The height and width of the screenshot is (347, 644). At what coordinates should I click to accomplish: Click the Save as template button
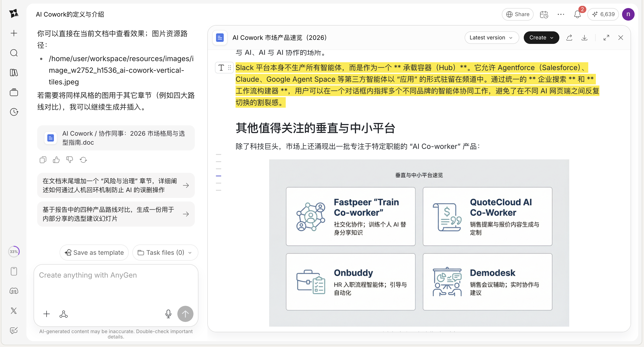pos(94,253)
